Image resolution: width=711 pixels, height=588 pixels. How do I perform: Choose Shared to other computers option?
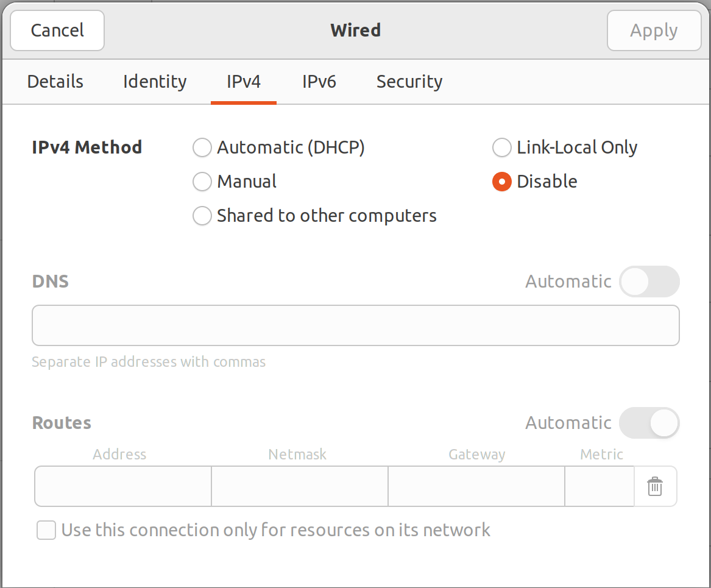click(202, 216)
